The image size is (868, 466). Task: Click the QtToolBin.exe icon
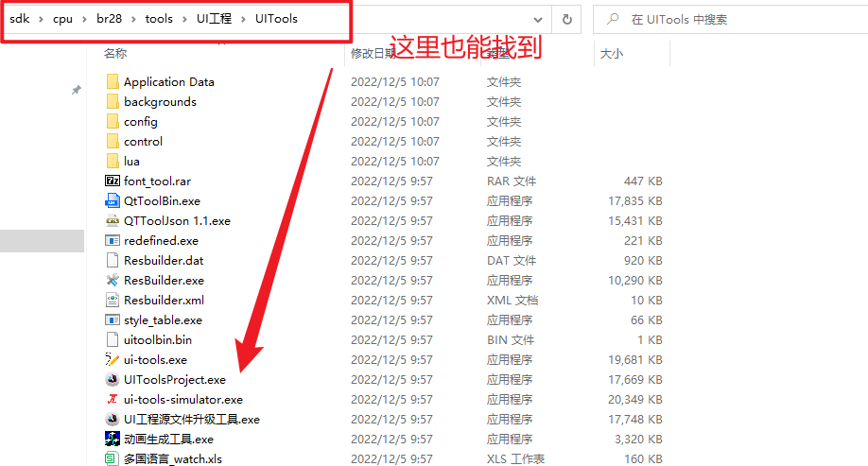113,201
